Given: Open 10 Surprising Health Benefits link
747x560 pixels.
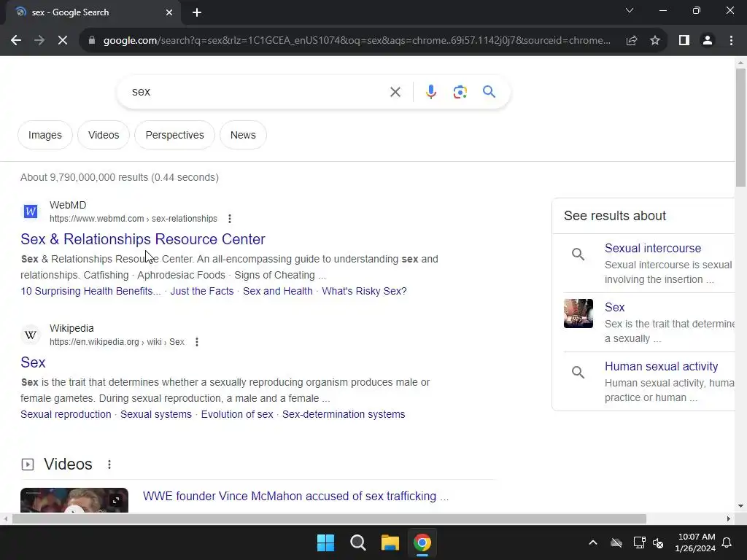Looking at the screenshot, I should coord(90,291).
